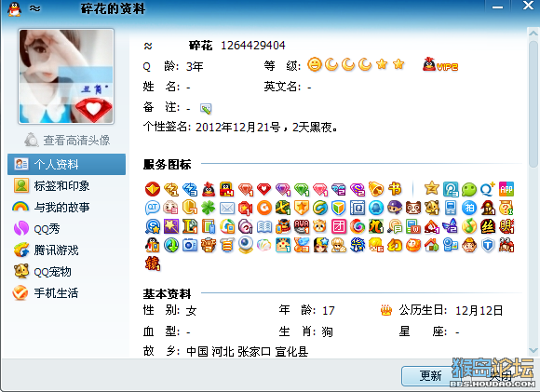
Task: Click the QQ penguin with red scarf icon
Action: 208,189
